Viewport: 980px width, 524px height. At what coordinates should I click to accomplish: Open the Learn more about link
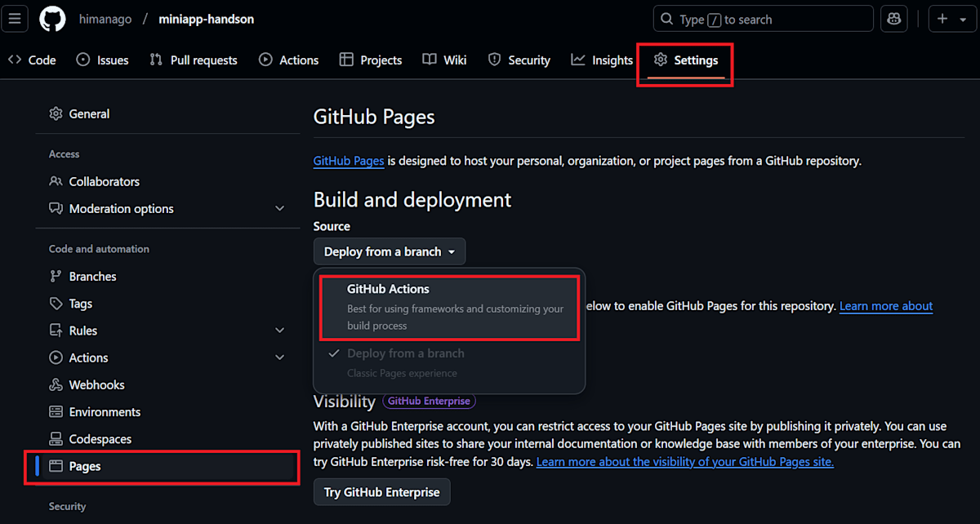pyautogui.click(x=886, y=305)
